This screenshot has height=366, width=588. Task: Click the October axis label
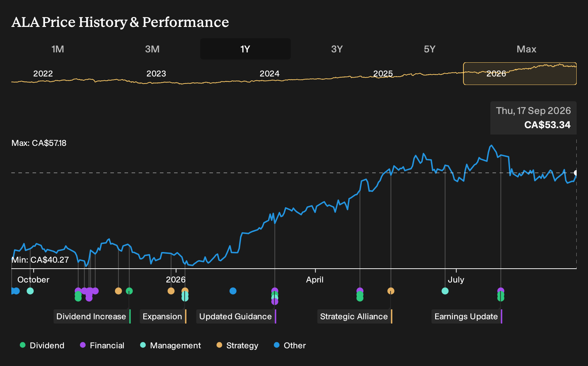pos(33,280)
